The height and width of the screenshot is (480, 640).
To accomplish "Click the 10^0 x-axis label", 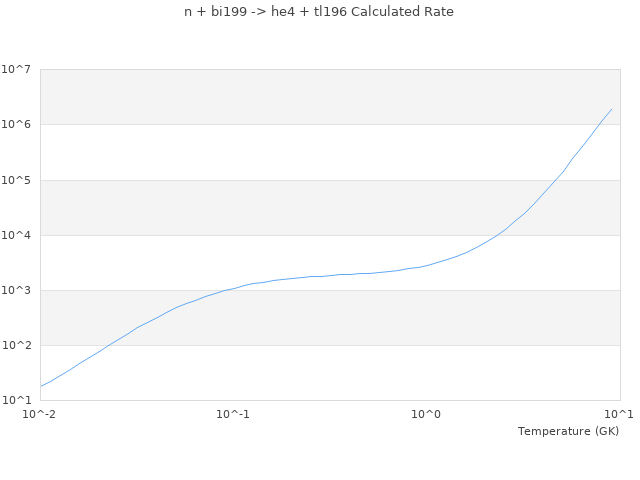I will [427, 414].
